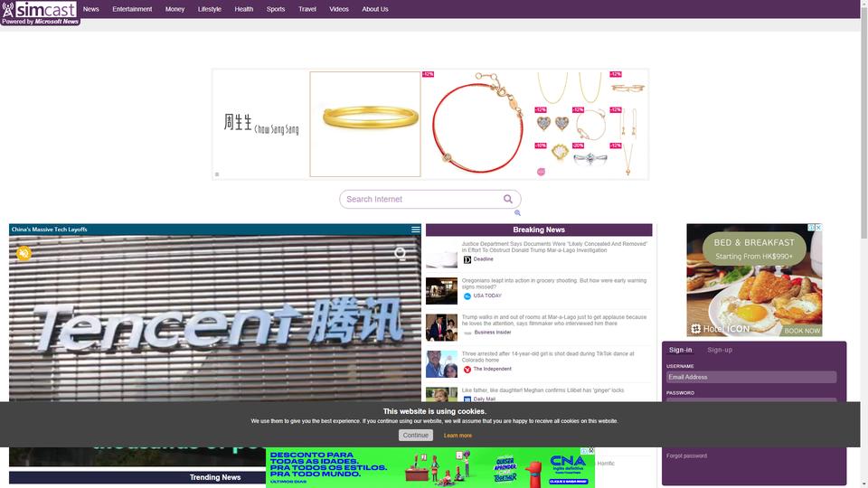Click the Email Address username field
This screenshot has height=488, width=868.
click(x=751, y=378)
